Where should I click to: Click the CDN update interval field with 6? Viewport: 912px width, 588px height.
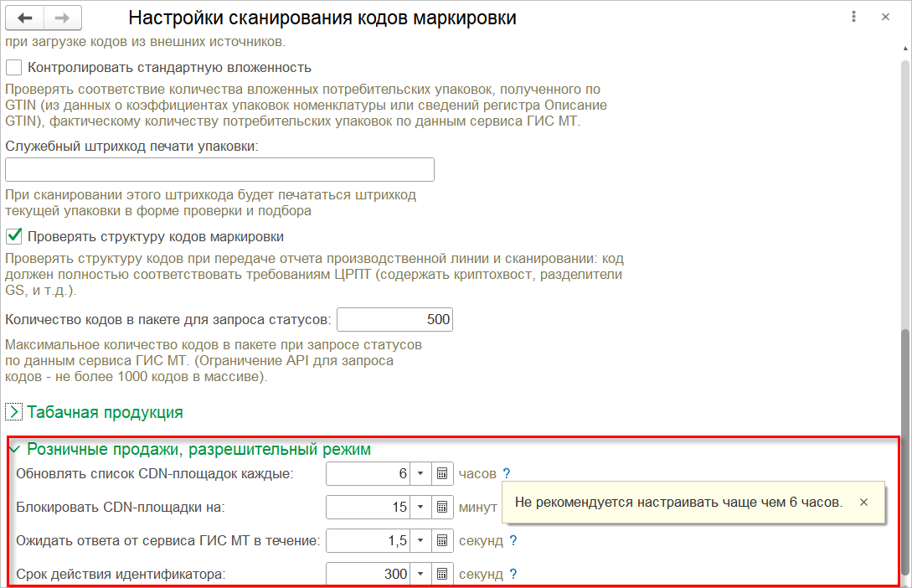pos(368,473)
